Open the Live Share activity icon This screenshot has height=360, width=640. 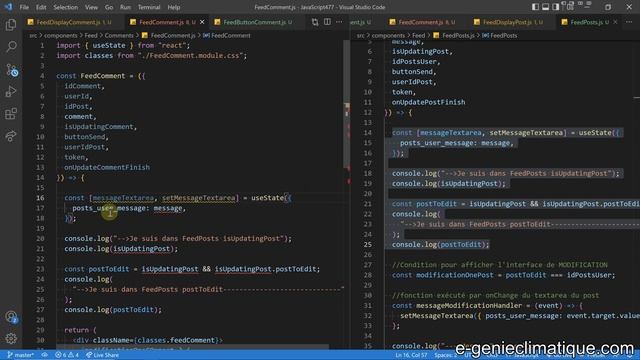(11, 136)
